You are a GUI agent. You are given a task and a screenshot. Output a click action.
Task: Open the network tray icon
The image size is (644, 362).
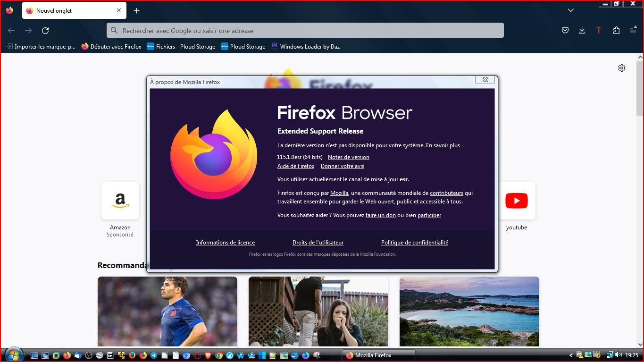click(x=610, y=355)
